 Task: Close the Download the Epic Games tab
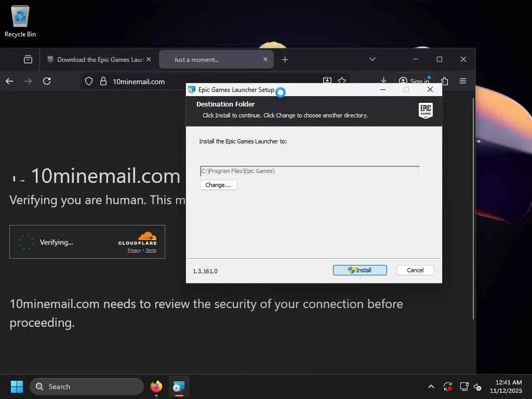click(149, 59)
